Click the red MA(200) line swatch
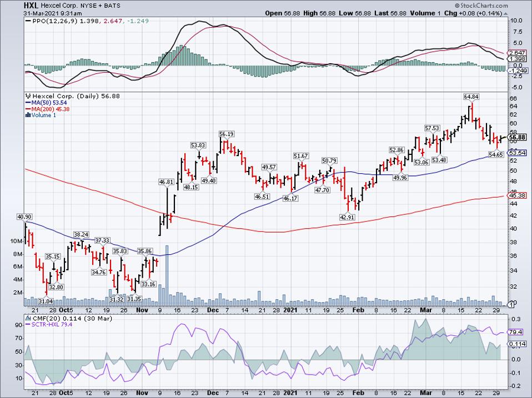The width and height of the screenshot is (532, 398). [x=28, y=109]
